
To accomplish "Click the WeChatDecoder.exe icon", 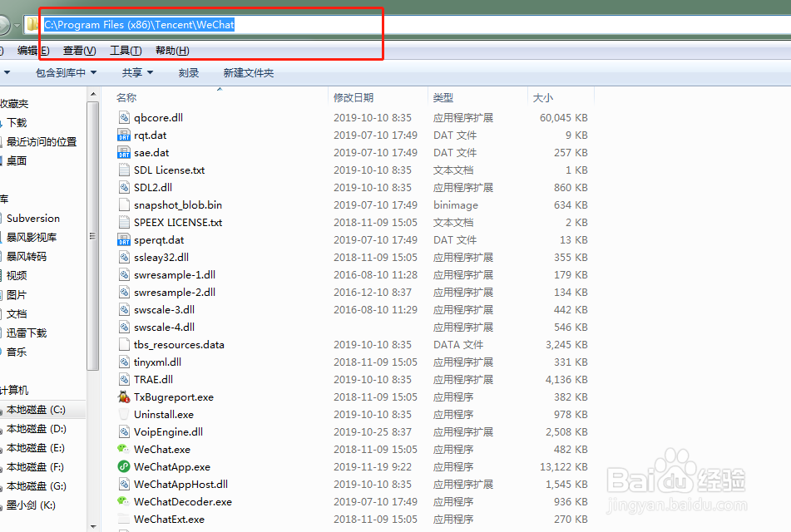I will (x=124, y=501).
